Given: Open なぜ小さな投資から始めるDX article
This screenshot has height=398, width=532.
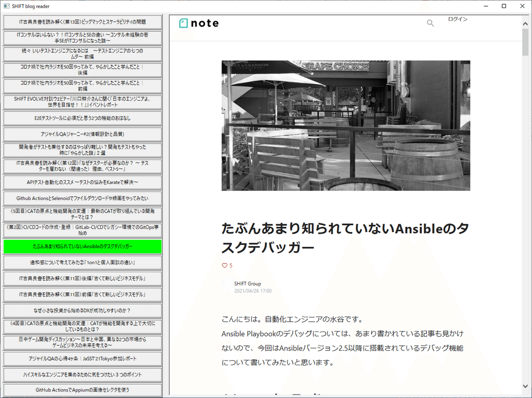Looking at the screenshot, I should [x=83, y=310].
